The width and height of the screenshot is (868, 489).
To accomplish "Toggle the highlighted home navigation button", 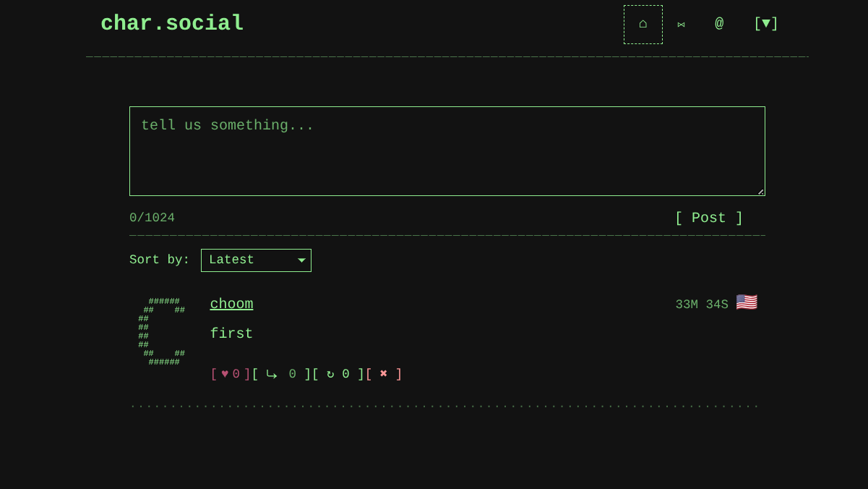I will (x=643, y=24).
